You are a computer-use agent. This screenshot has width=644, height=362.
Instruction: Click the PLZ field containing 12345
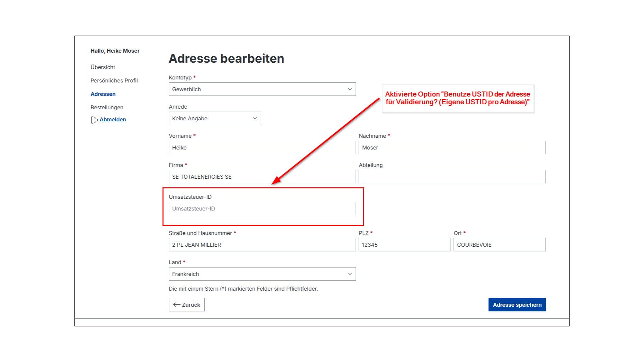coord(405,245)
